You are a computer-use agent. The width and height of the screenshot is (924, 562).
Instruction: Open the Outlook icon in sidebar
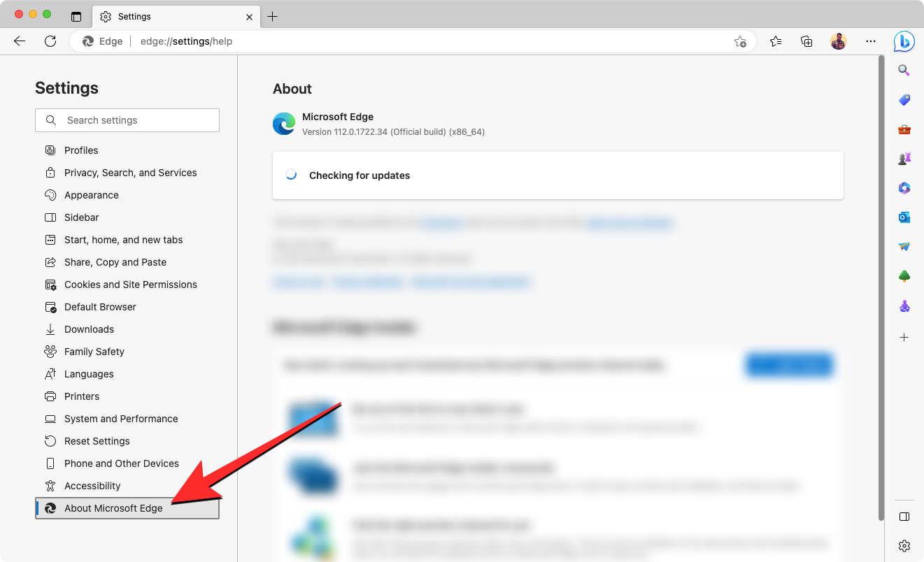click(x=904, y=217)
